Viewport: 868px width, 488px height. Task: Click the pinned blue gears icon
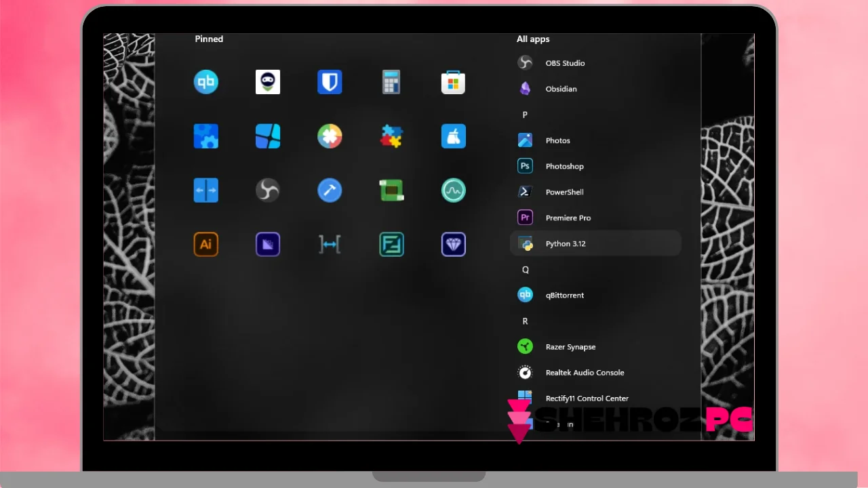[206, 136]
